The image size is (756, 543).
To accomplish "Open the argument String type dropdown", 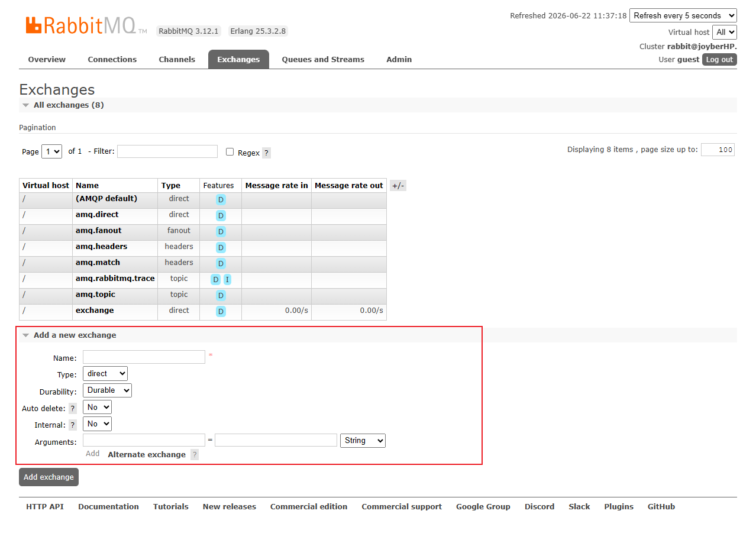I will coord(363,440).
